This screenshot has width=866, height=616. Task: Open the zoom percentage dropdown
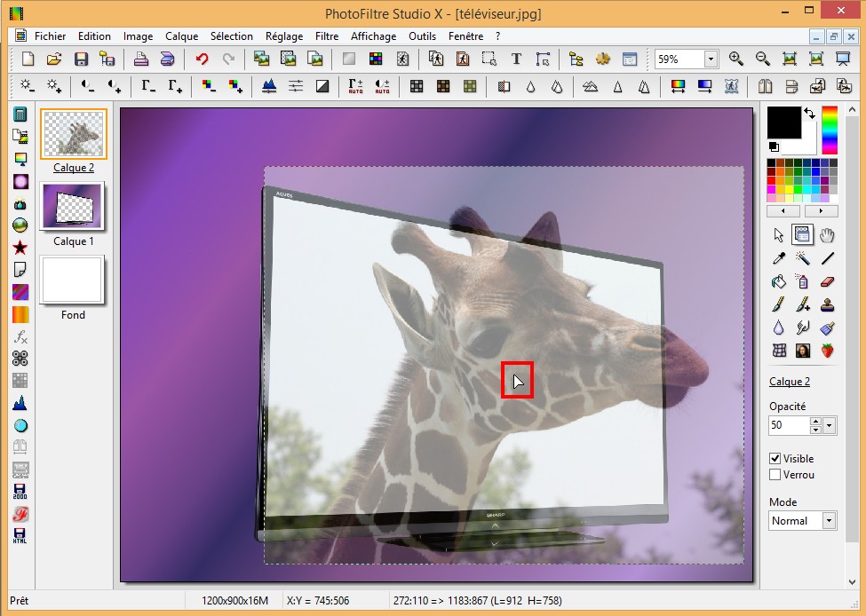pyautogui.click(x=711, y=59)
